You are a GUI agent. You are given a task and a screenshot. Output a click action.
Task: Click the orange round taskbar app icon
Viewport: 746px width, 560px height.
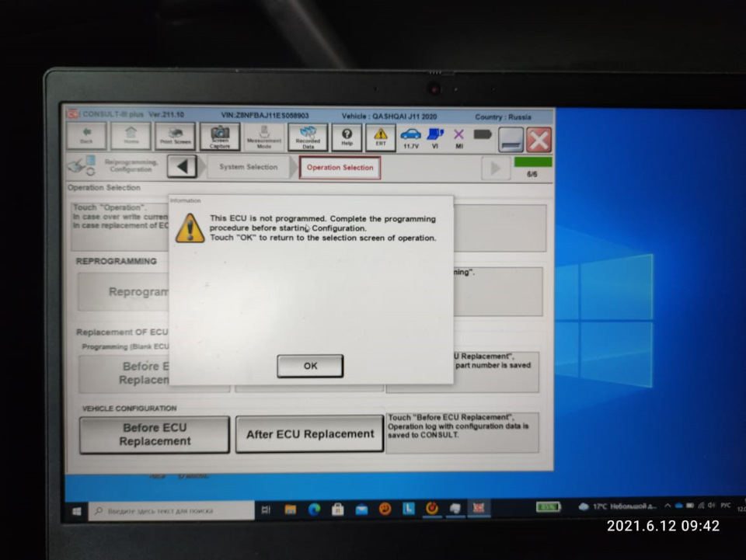tap(385, 510)
